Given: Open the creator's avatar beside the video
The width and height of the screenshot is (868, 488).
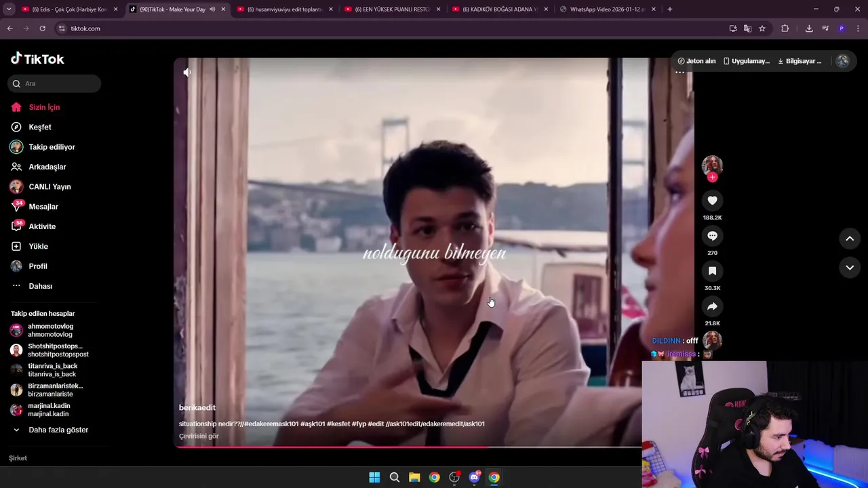Looking at the screenshot, I should [x=712, y=165].
